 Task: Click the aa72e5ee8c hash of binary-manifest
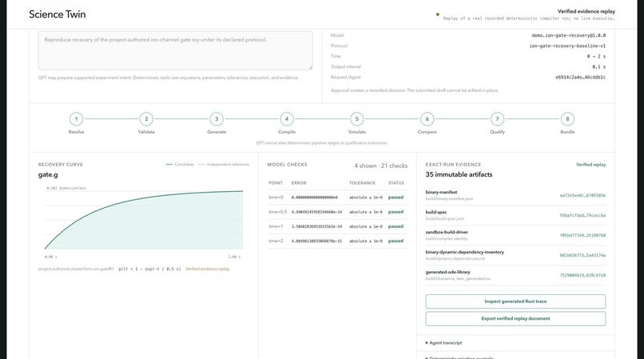pyautogui.click(x=582, y=195)
